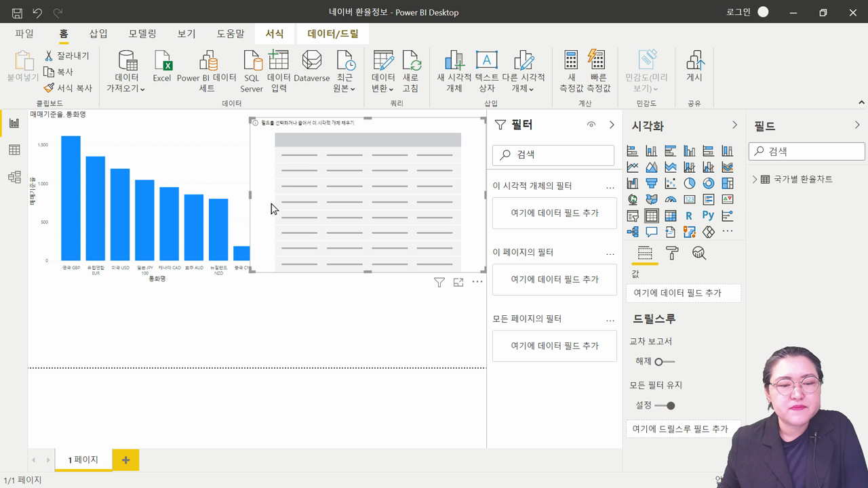Viewport: 868px width, 488px height.
Task: Insert a 텍스트 상자 text box
Action: pos(487,71)
